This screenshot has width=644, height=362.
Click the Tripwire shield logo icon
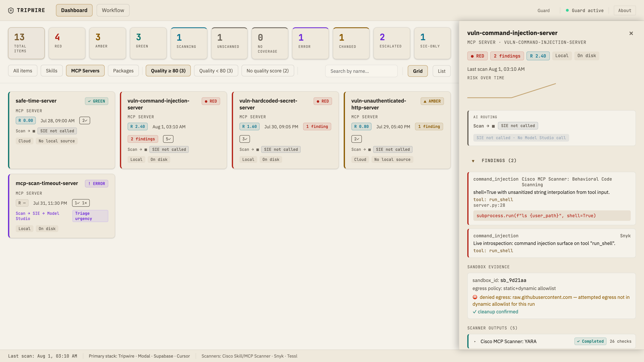tap(11, 10)
